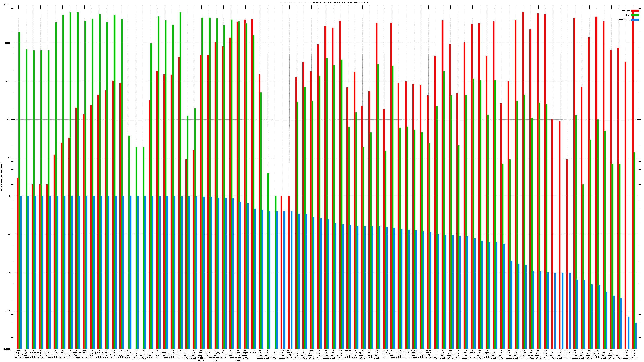
Task: Click the 15@ dnsbl.sorbs.net x-axis label
Action: point(18,354)
